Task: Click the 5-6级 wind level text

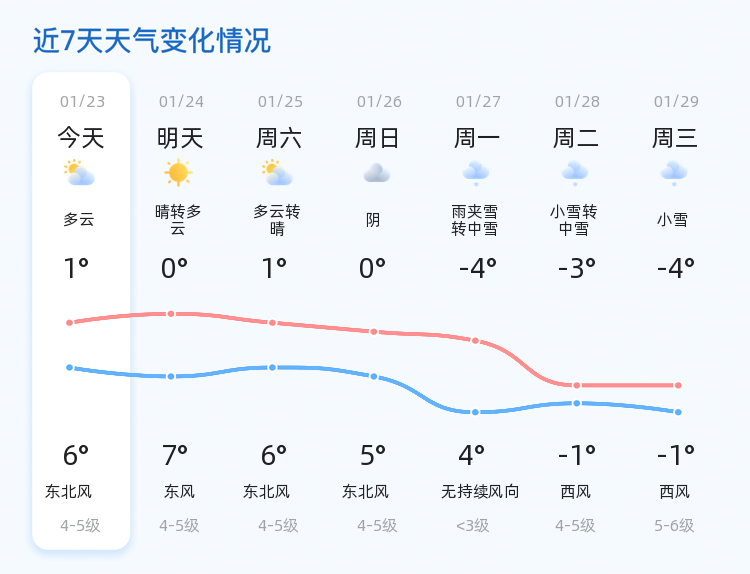Action: click(674, 526)
